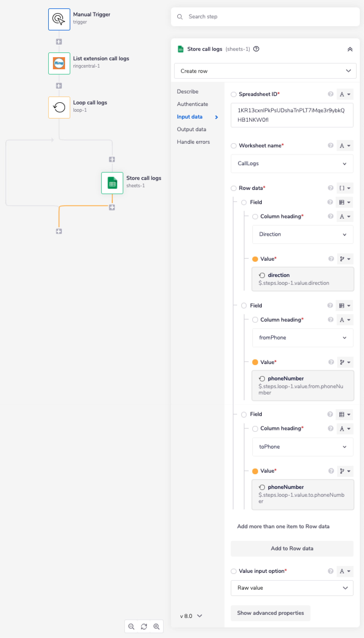Click the RingCentral icon on List extension call logs
Viewport: 364px width, 638px height.
[59, 64]
